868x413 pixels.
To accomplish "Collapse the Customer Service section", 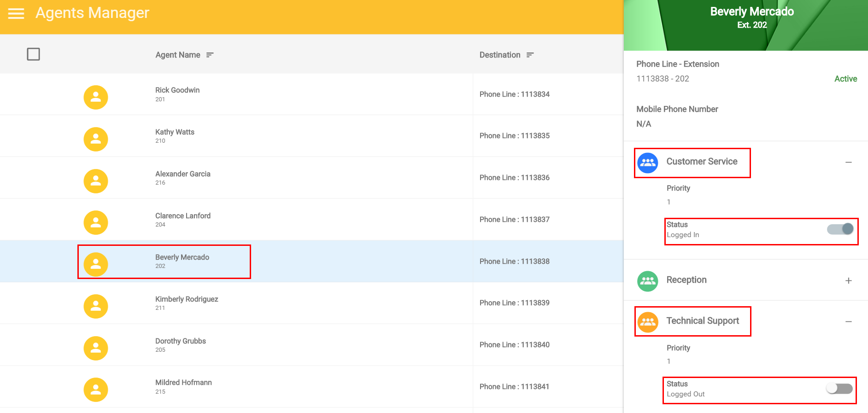I will pyautogui.click(x=849, y=162).
